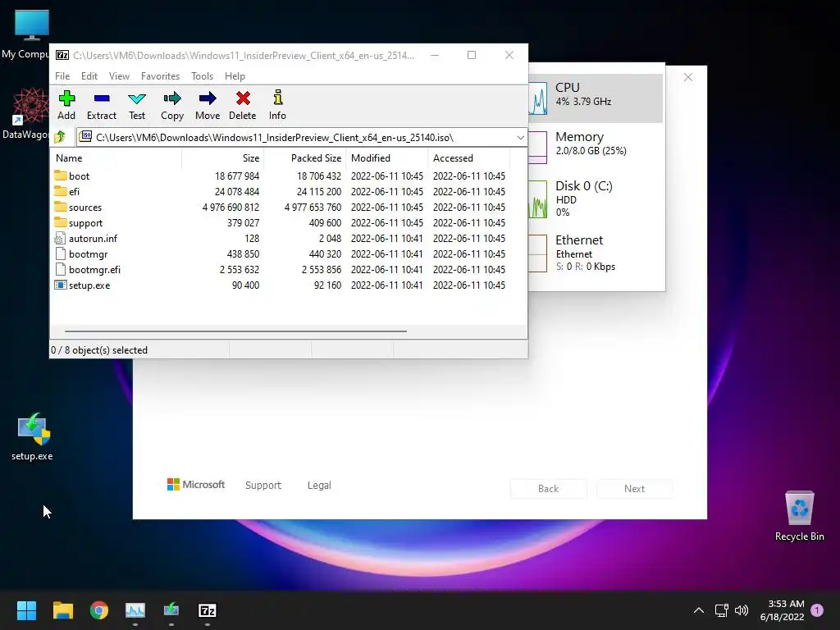Click the Back button in setup window
Image resolution: width=840 pixels, height=630 pixels.
[548, 489]
